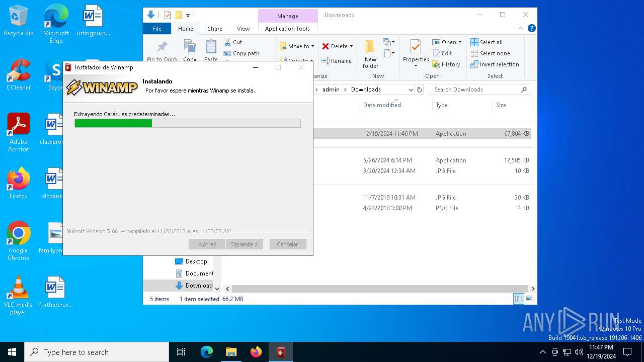This screenshot has height=362, width=644.
Task: Click Cancelar in the Winamp installer
Action: (287, 244)
